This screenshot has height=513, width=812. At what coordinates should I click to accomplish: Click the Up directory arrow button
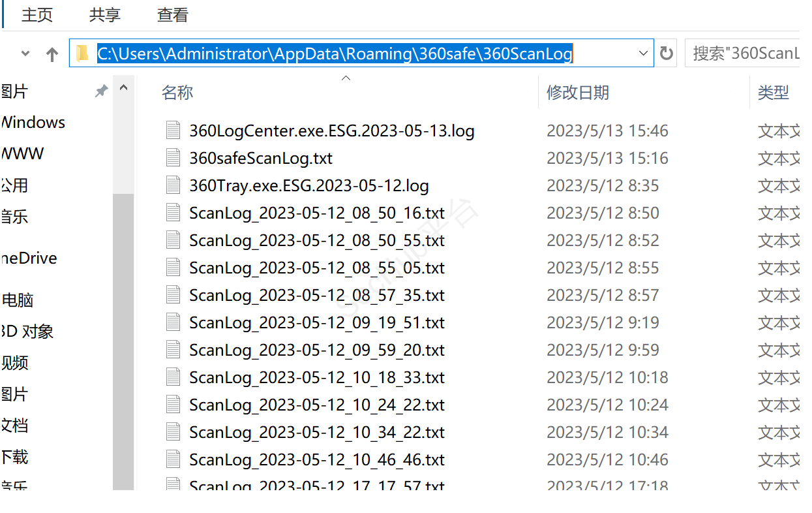pos(52,54)
